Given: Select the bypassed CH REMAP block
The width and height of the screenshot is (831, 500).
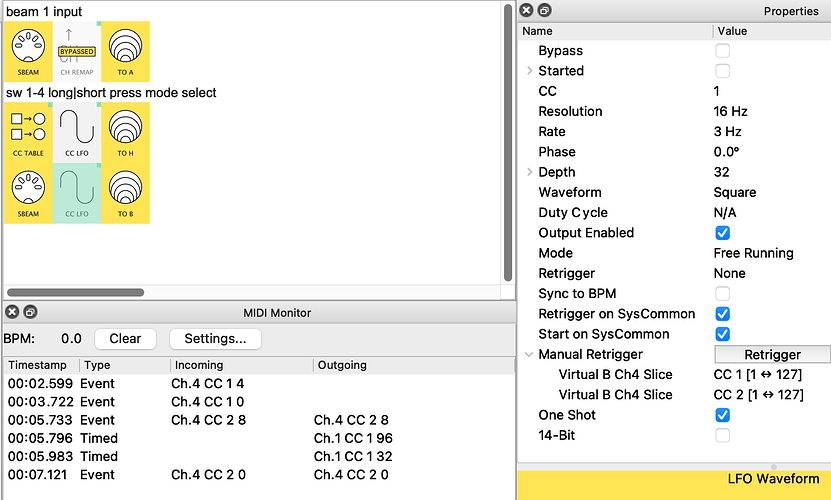Looking at the screenshot, I should pos(76,51).
